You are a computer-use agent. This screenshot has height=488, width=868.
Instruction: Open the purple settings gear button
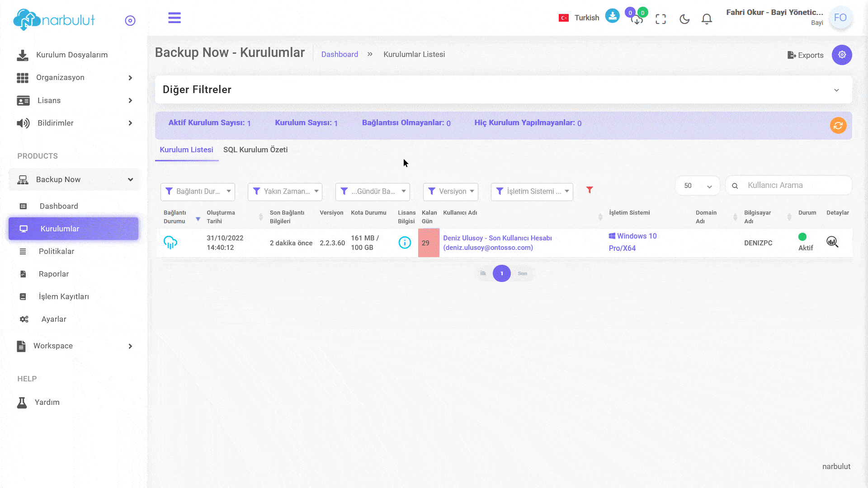point(842,55)
